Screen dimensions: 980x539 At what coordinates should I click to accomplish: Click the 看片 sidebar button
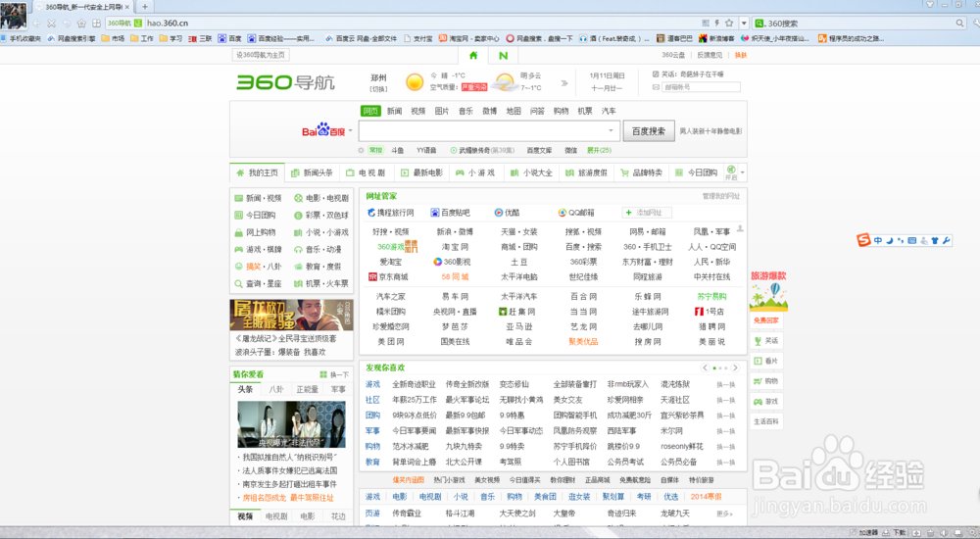click(766, 361)
